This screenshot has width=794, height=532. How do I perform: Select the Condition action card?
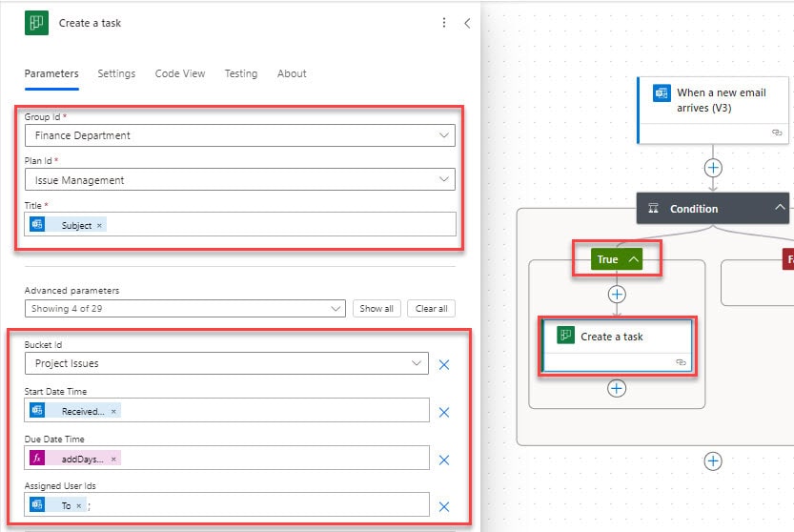click(713, 208)
